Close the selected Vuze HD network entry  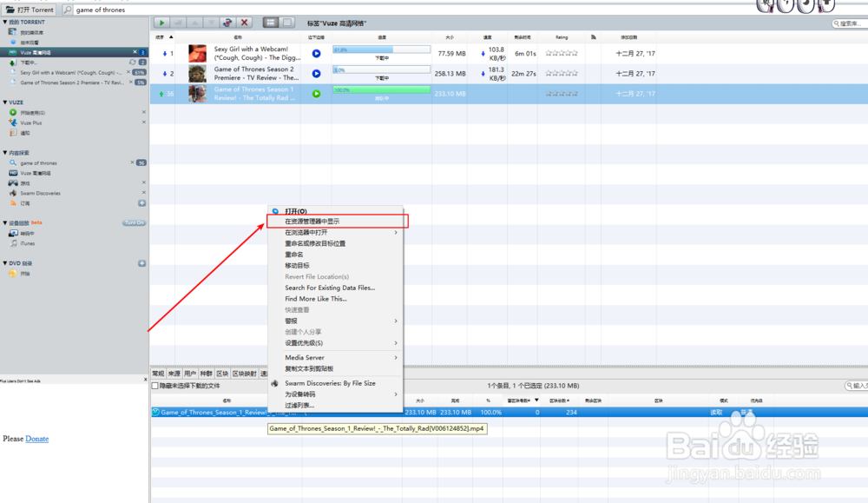click(x=135, y=52)
